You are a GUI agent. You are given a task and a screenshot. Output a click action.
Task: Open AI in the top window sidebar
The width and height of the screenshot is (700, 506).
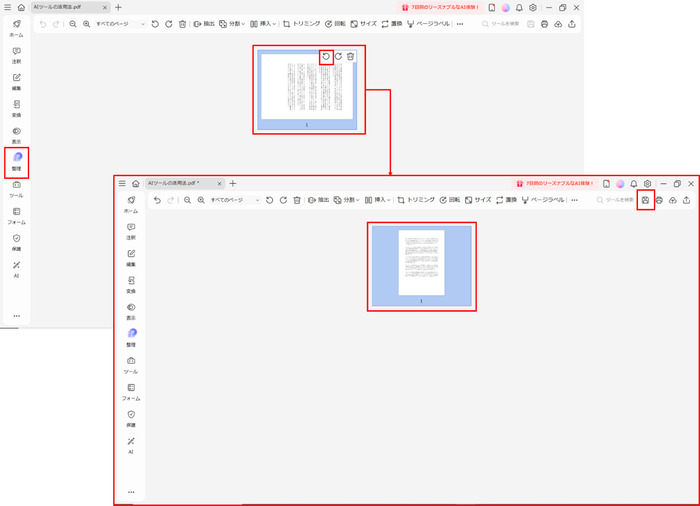click(17, 269)
